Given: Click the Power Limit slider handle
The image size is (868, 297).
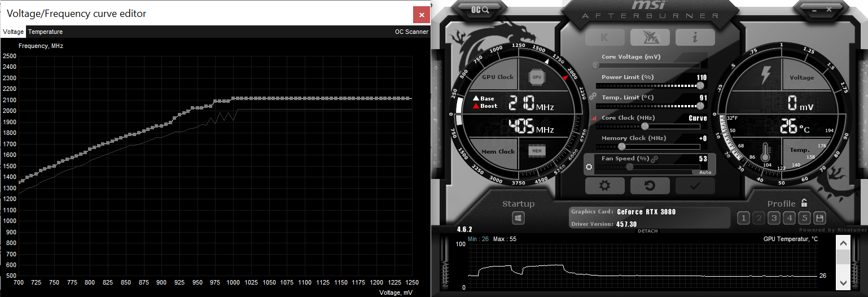Looking at the screenshot, I should (700, 85).
